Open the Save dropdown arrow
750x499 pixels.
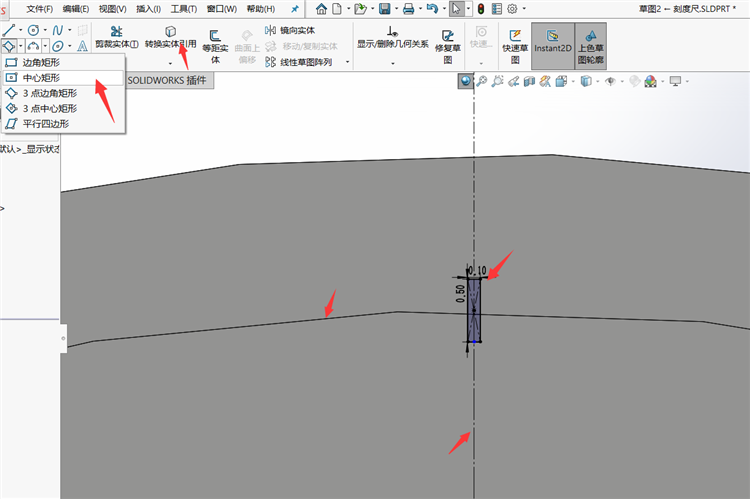396,9
